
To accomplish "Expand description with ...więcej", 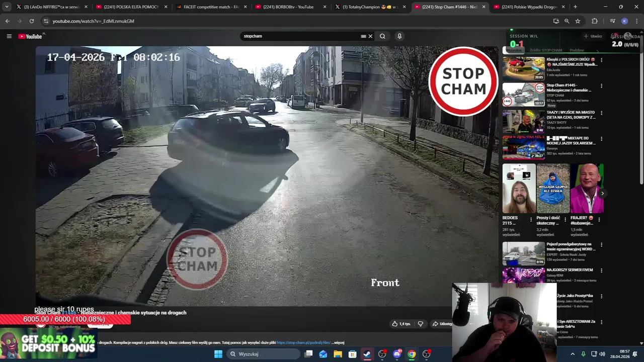I will tap(338, 342).
